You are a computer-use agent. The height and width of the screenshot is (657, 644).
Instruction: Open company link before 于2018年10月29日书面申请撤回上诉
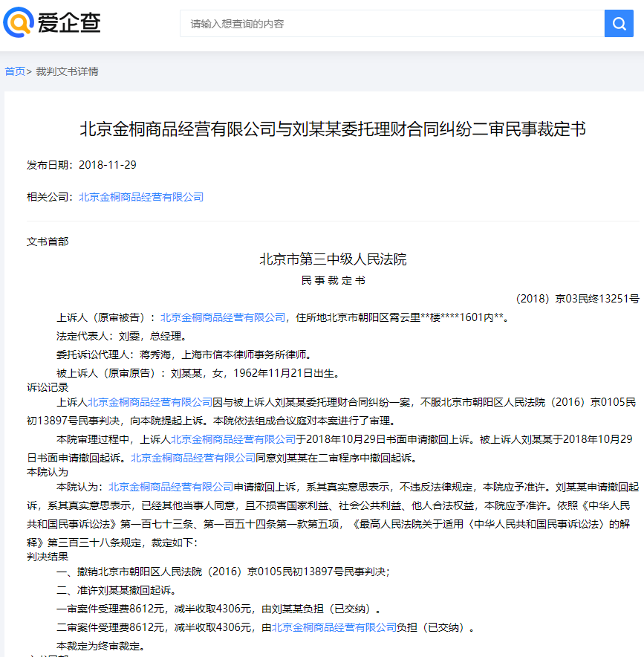click(233, 439)
